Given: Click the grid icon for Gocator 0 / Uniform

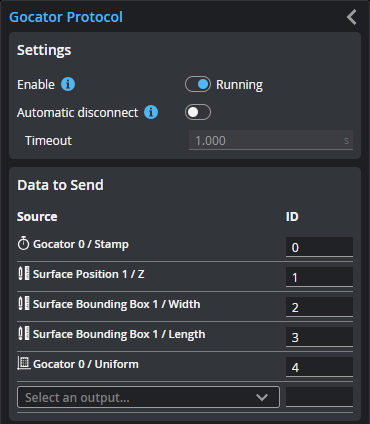Looking at the screenshot, I should point(23,363).
